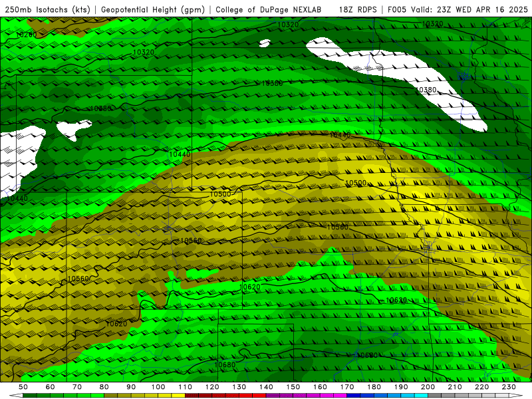Click the 120 value on the color scale
This screenshot has height=399, width=532.
pos(212,387)
